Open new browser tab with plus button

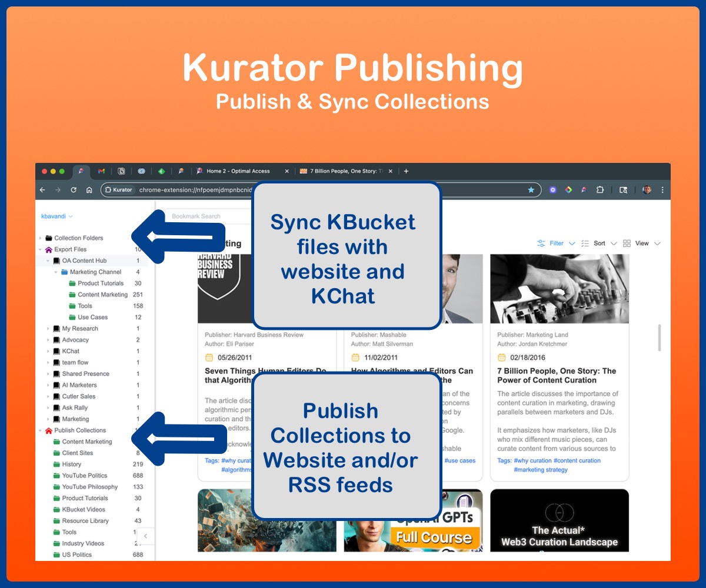[406, 171]
